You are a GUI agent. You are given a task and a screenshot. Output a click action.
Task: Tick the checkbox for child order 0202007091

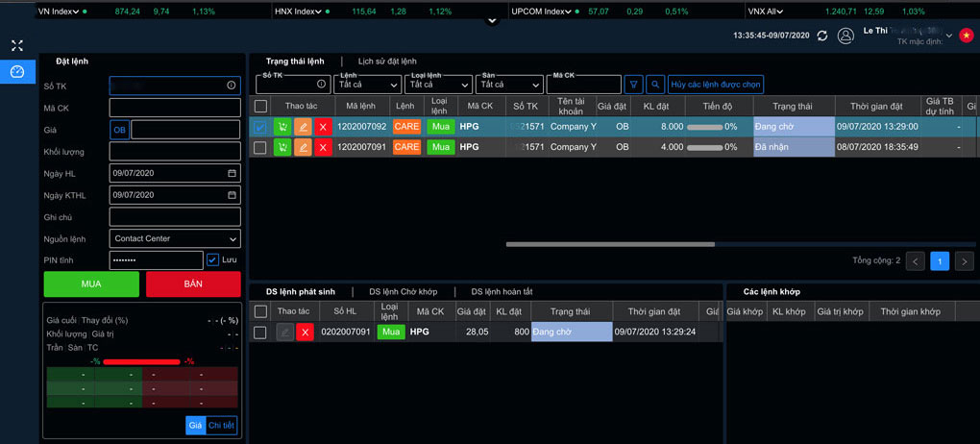pos(260,333)
